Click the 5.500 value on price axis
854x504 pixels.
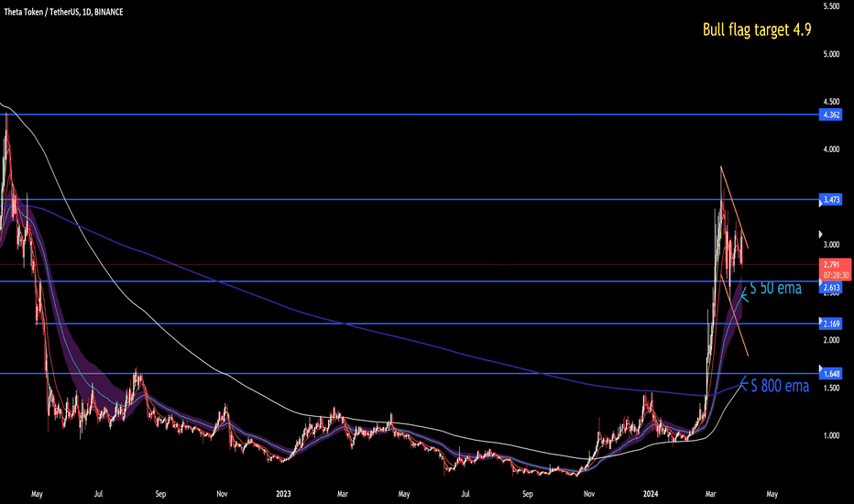(x=831, y=6)
